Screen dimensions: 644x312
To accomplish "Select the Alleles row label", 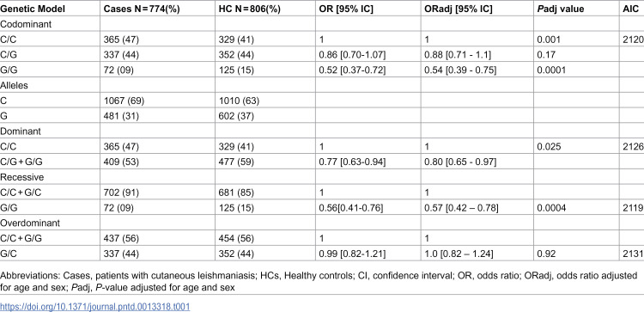I will coord(13,85).
